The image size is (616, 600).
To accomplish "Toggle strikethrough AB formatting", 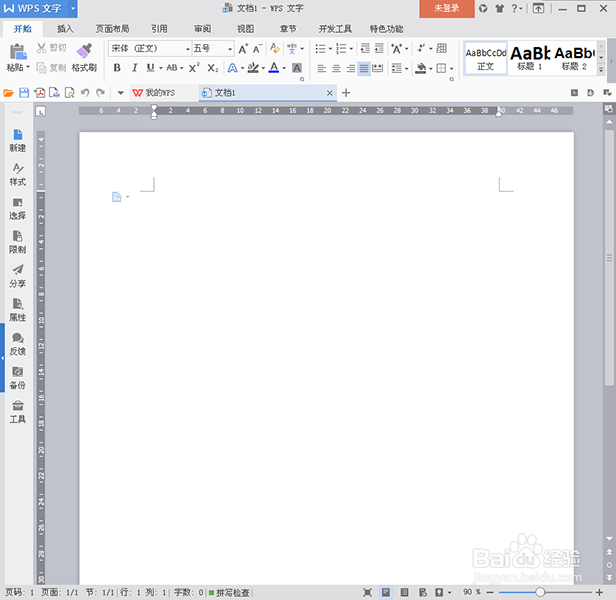I will tap(172, 68).
